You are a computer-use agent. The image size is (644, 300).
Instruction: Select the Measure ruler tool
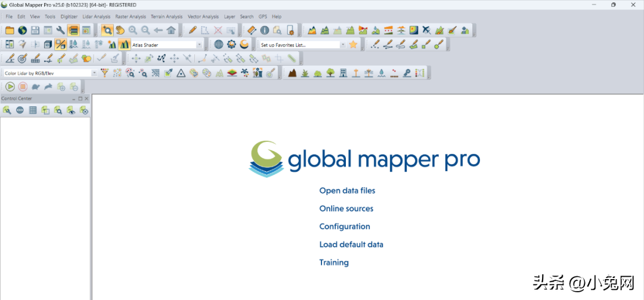pyautogui.click(x=252, y=30)
